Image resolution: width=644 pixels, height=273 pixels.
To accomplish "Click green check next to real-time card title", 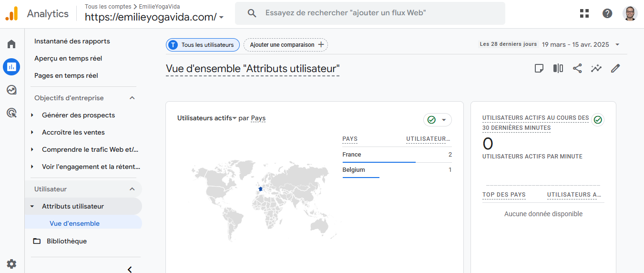I will point(598,120).
